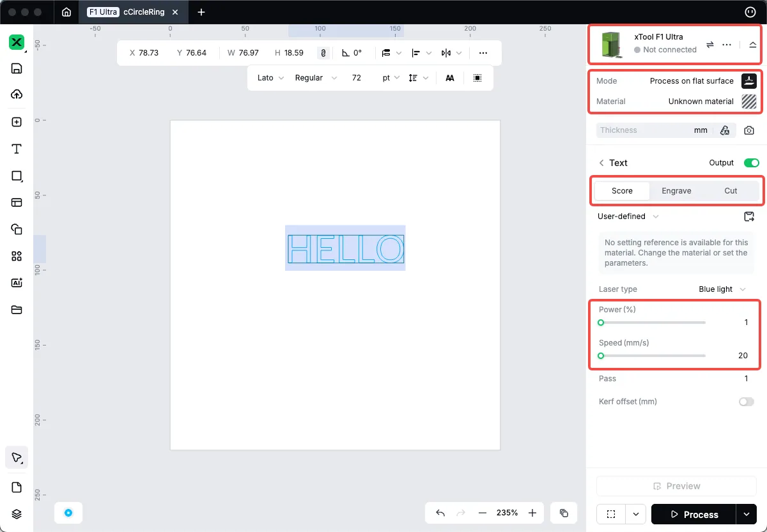Click the camera icon beside Thickness
The width and height of the screenshot is (767, 532).
[749, 130]
